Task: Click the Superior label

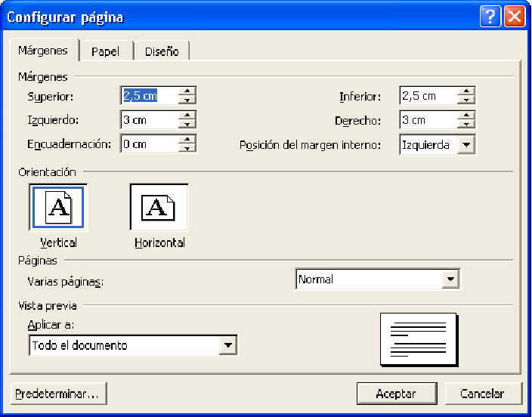Action: 51,97
